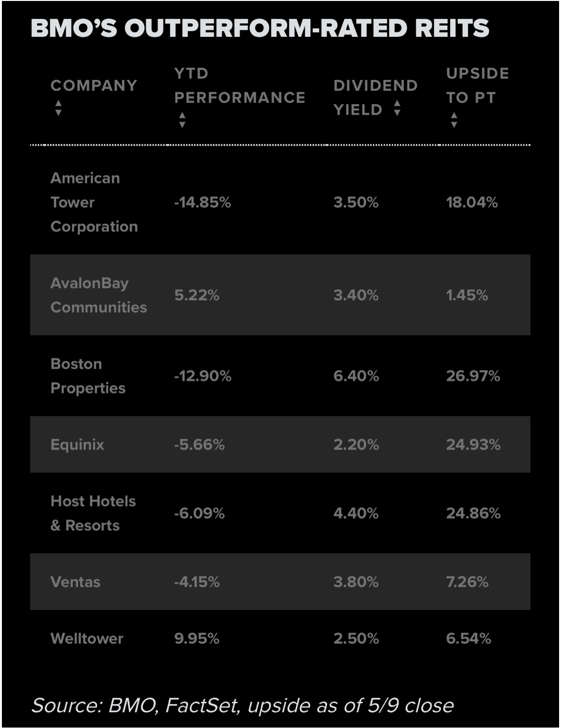The height and width of the screenshot is (728, 561).
Task: Click the sort arrows under Company header
Action: pos(58,108)
